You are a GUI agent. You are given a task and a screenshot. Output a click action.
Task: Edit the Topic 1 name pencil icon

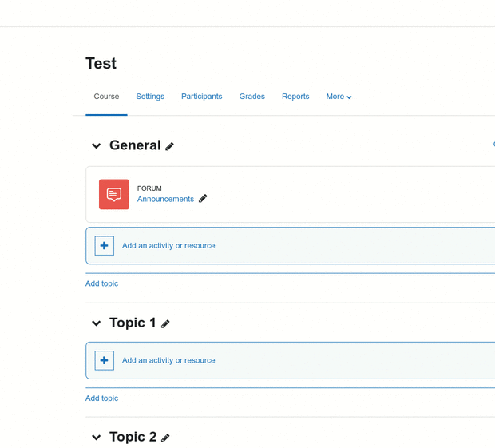point(165,324)
